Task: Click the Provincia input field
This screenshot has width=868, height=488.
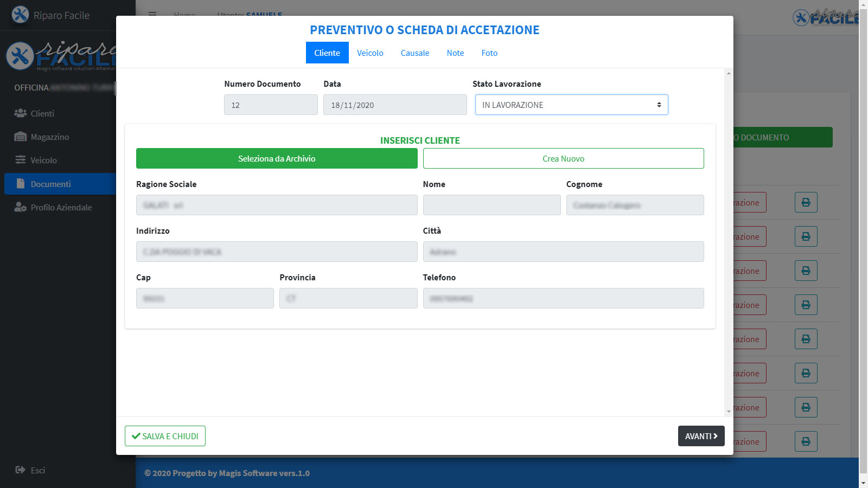Action: 348,298
